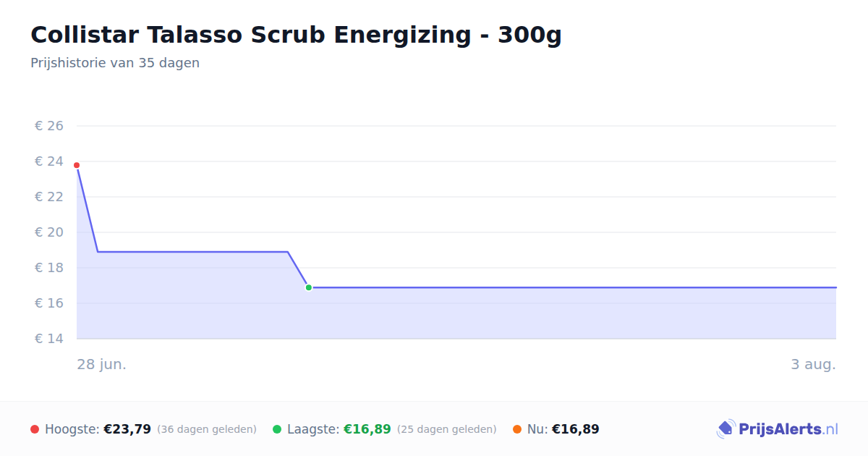
Task: Click the € 26 y-axis label
Action: (x=49, y=126)
